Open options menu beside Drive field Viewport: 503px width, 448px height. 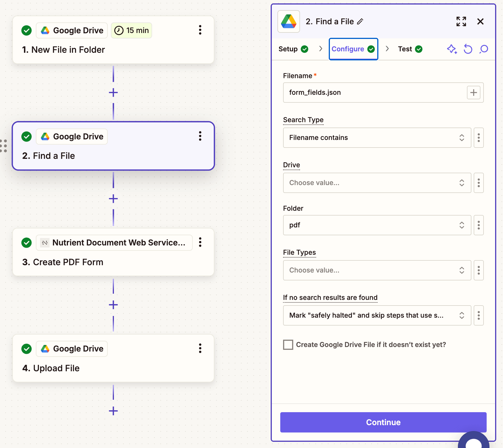[x=478, y=183]
